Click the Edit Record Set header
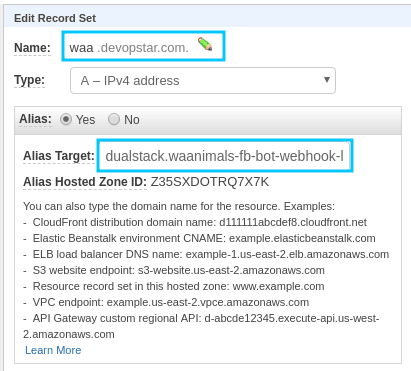The width and height of the screenshot is (411, 371). coord(55,18)
